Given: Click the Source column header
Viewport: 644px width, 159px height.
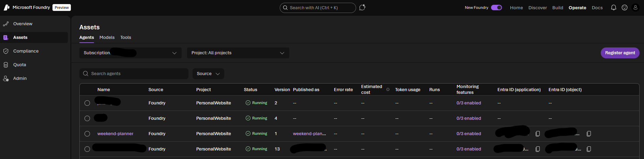Looking at the screenshot, I should 156,90.
